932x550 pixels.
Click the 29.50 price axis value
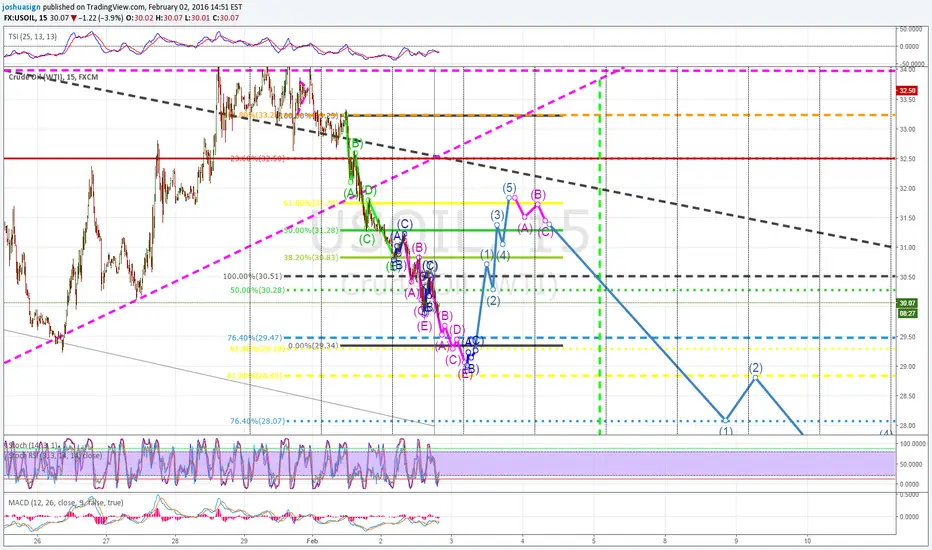pos(907,337)
